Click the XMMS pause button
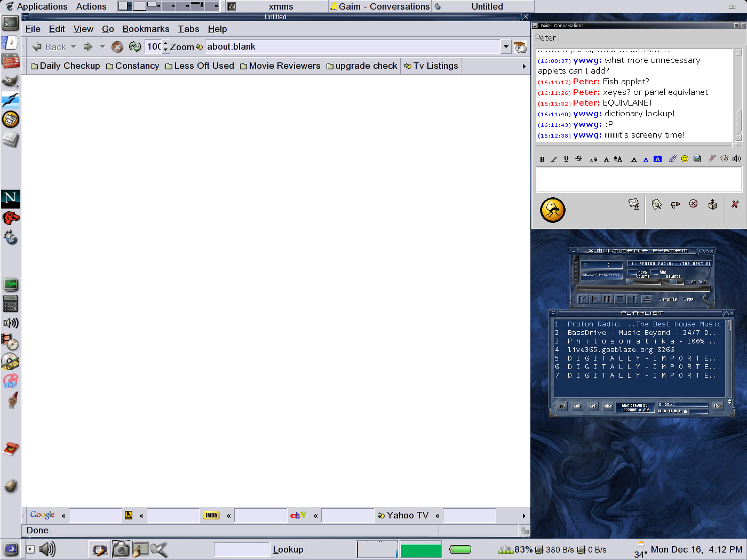 tap(607, 299)
